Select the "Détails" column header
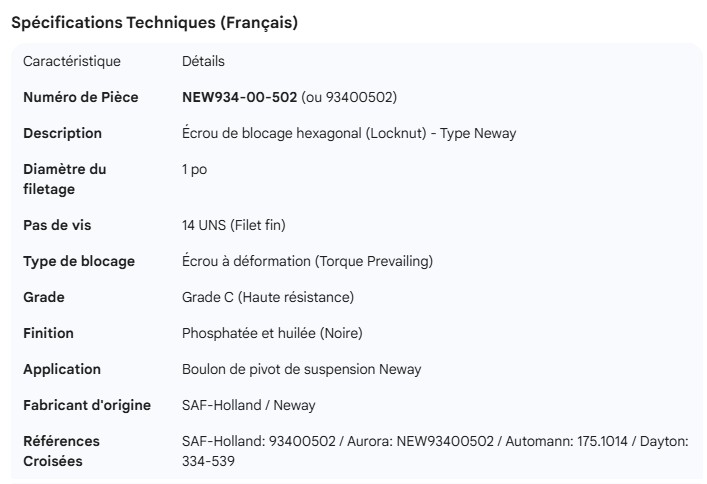 [x=203, y=61]
